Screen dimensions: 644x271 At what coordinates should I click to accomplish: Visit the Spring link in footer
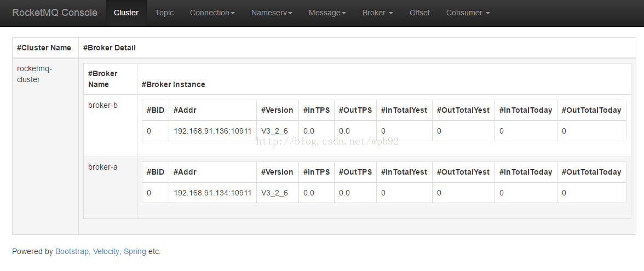tap(135, 251)
